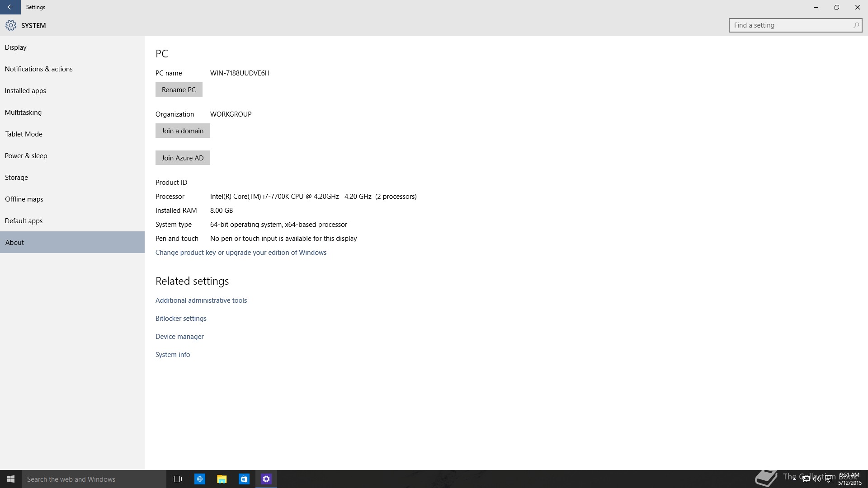Open File Explorer from the taskbar
868x488 pixels.
click(222, 479)
